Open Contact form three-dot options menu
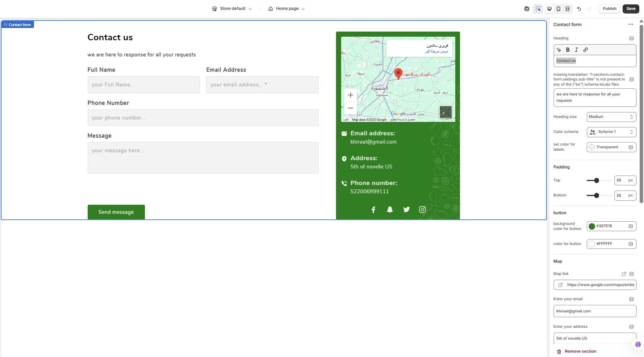The height and width of the screenshot is (357, 644). [631, 24]
